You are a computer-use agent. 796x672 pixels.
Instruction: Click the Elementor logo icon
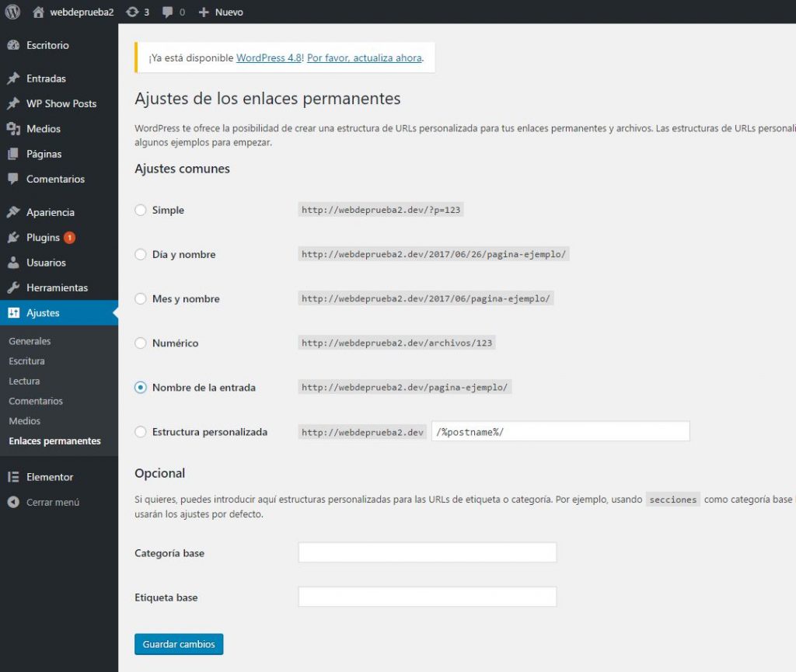14,477
